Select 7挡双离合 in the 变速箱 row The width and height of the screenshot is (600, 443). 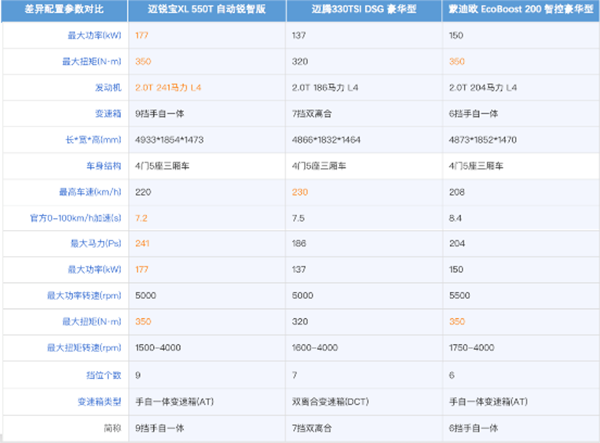(x=312, y=114)
